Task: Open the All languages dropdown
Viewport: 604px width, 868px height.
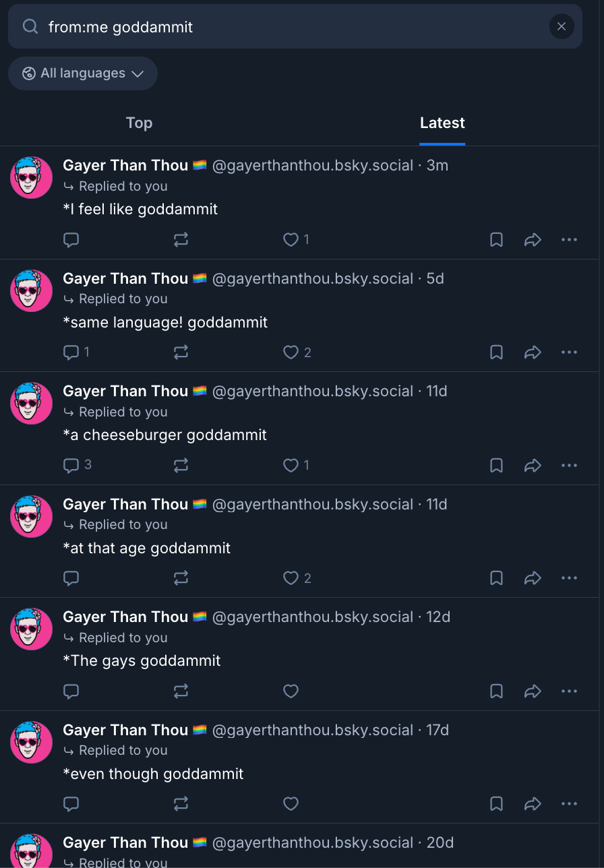Action: point(83,73)
